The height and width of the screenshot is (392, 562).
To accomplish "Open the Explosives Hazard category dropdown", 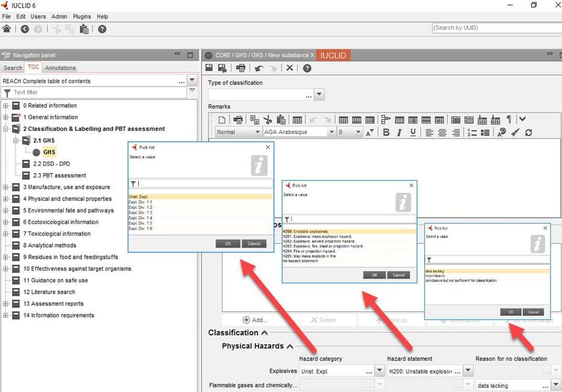I will point(380,371).
